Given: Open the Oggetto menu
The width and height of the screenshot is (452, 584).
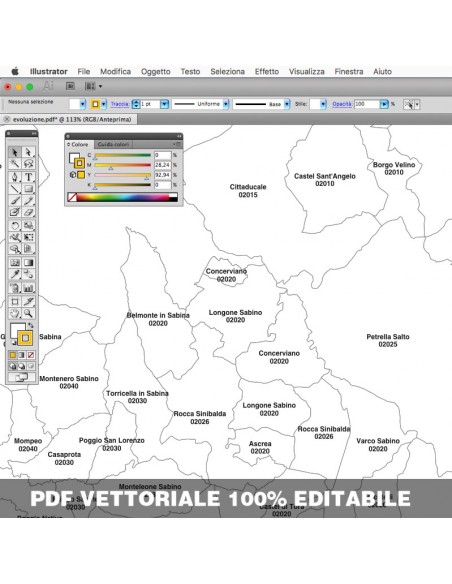Looking at the screenshot, I should pyautogui.click(x=156, y=72).
